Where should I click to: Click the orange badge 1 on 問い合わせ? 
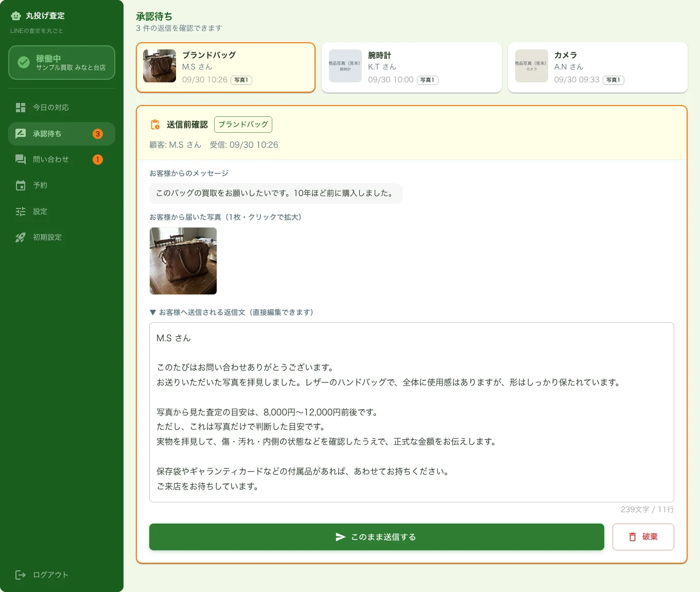tap(98, 160)
